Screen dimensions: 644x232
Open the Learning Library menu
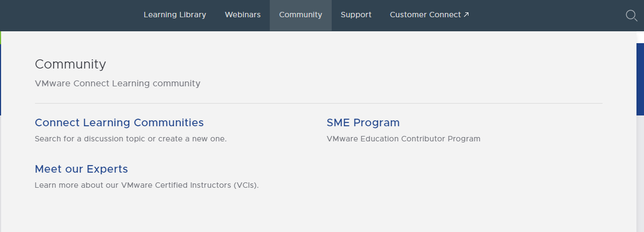tap(174, 15)
